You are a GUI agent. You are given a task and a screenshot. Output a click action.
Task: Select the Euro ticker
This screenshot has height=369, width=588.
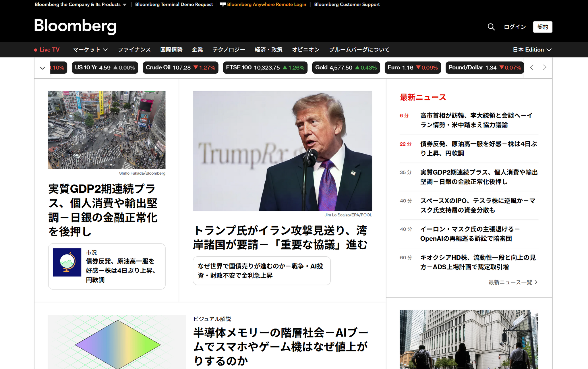413,67
